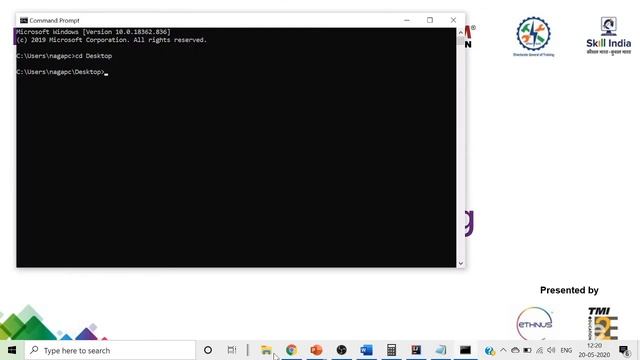640x360 pixels.
Task: Open the Windows Start menu
Action: pyautogui.click(x=12, y=350)
